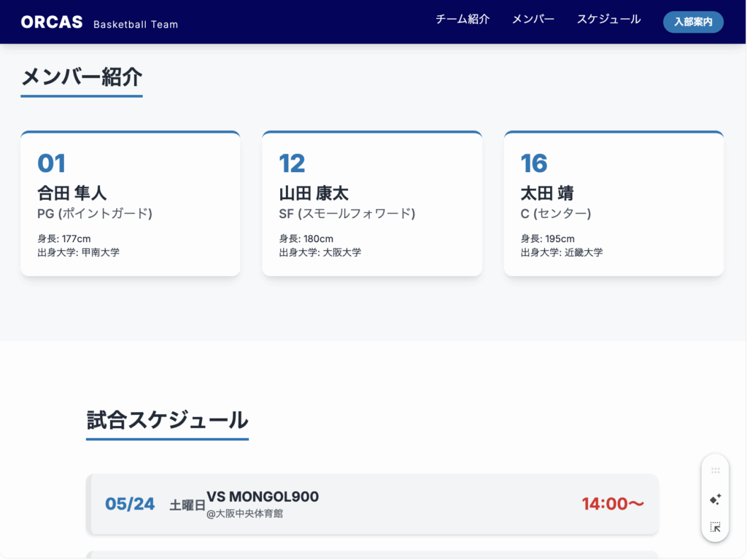Image resolution: width=747 pixels, height=560 pixels.
Task: Click jersey number 01
Action: (52, 163)
